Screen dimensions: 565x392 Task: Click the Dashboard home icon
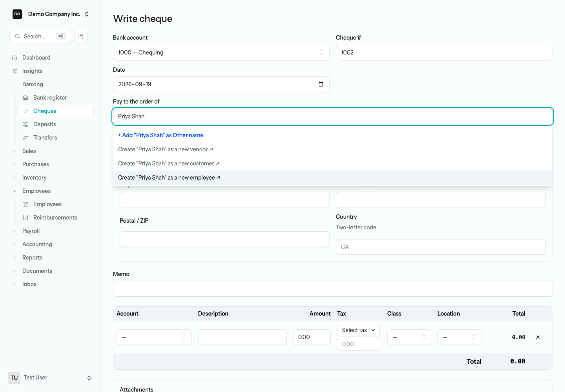pos(15,58)
